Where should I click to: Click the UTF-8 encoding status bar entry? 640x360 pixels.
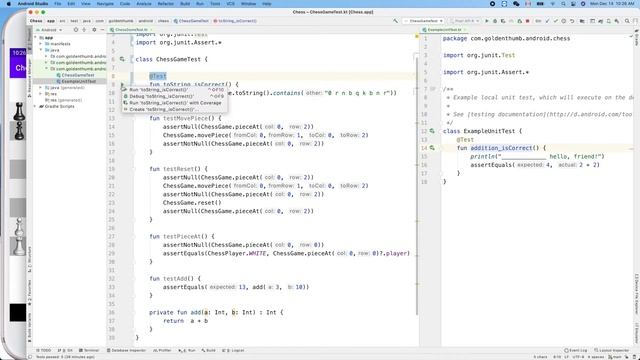pos(578,357)
